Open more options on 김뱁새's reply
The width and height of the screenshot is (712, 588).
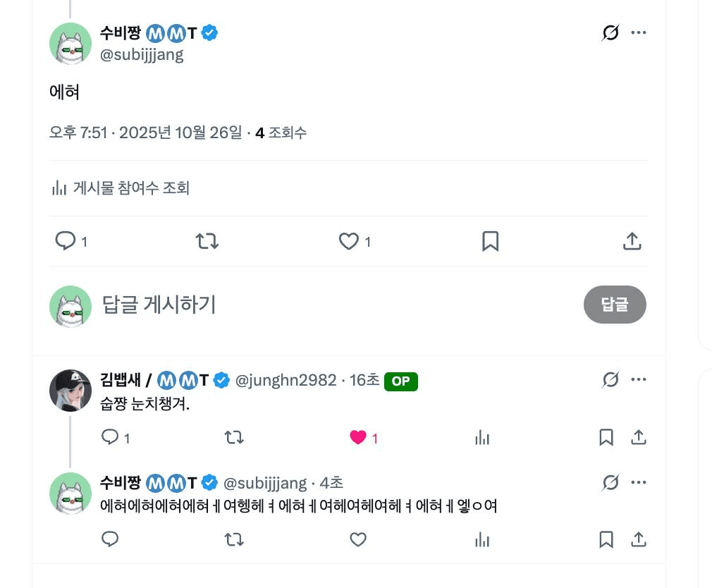tap(639, 380)
